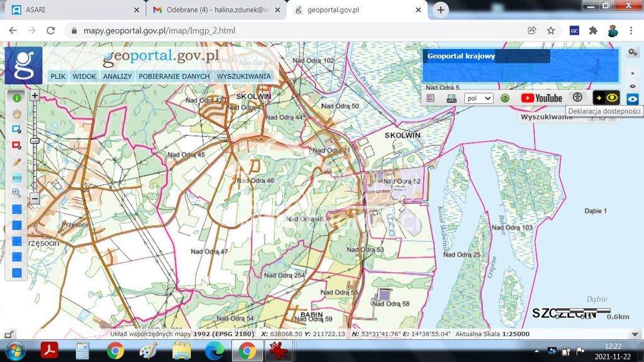Activate the hand pan tool
Image resolution: width=644 pixels, height=362 pixels.
tap(17, 114)
